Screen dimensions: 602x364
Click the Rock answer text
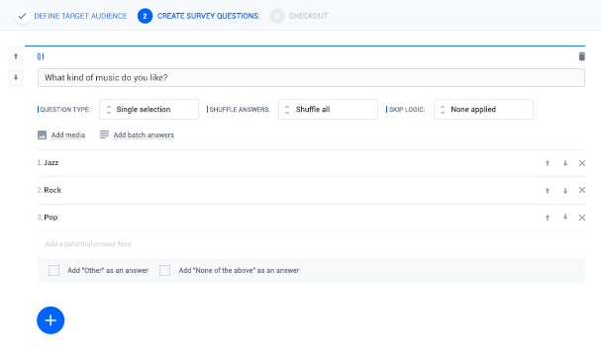(52, 190)
